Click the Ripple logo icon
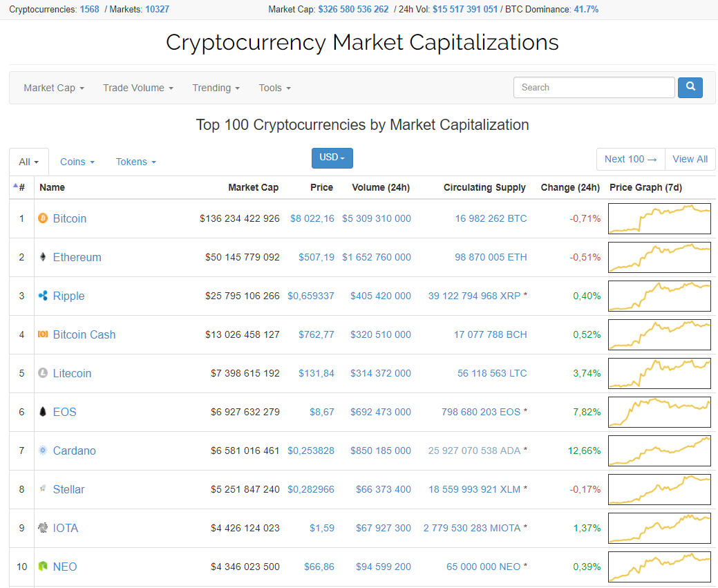The image size is (718, 588). pos(42,296)
